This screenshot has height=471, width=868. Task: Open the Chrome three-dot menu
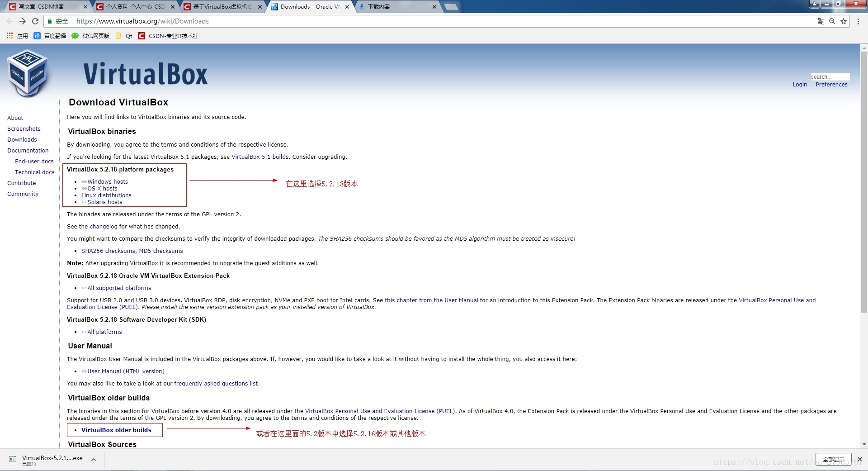pos(858,21)
